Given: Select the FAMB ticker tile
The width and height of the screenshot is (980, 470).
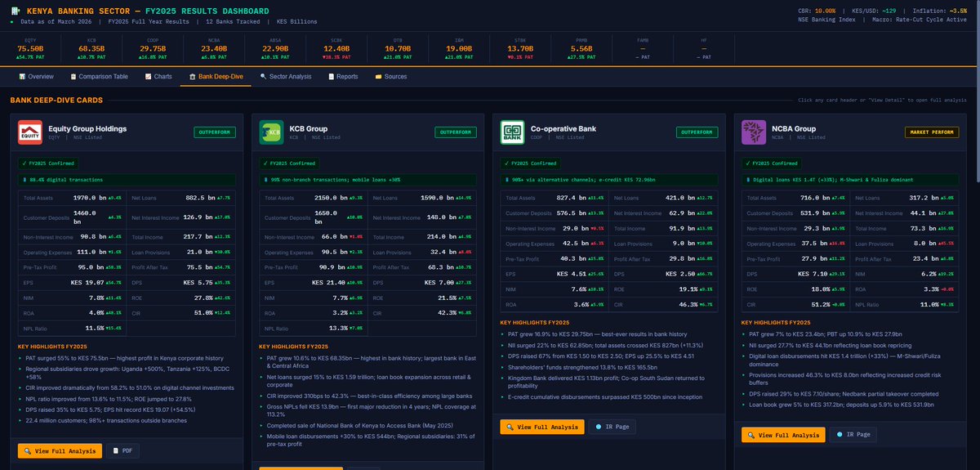Looking at the screenshot, I should (643, 48).
